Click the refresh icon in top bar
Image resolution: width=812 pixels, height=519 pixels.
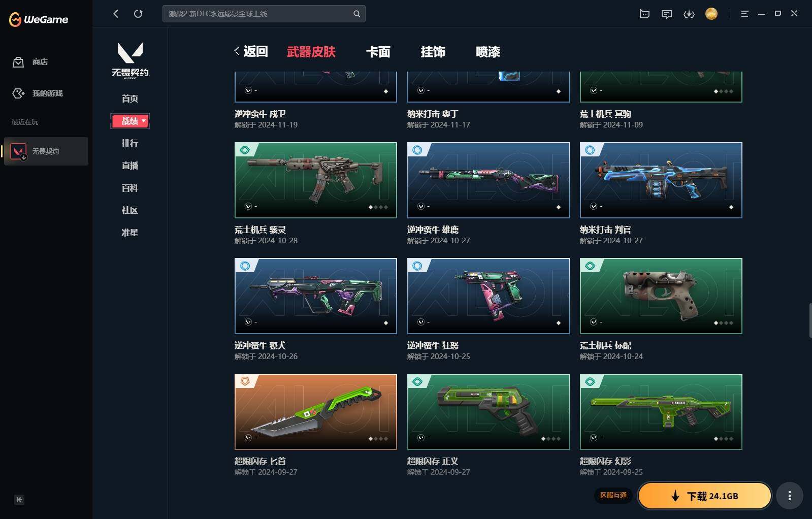pyautogui.click(x=138, y=14)
